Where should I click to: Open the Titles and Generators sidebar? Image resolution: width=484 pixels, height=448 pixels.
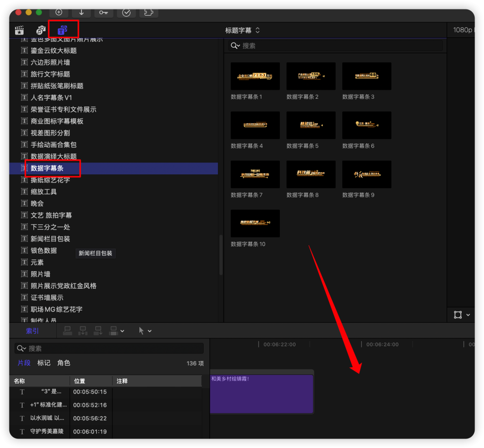coord(63,30)
